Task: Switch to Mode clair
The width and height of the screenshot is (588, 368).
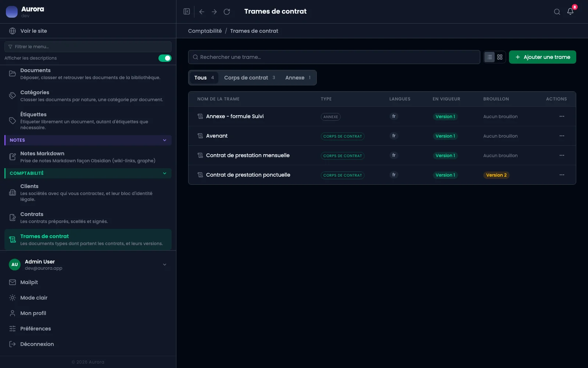Action: click(34, 298)
